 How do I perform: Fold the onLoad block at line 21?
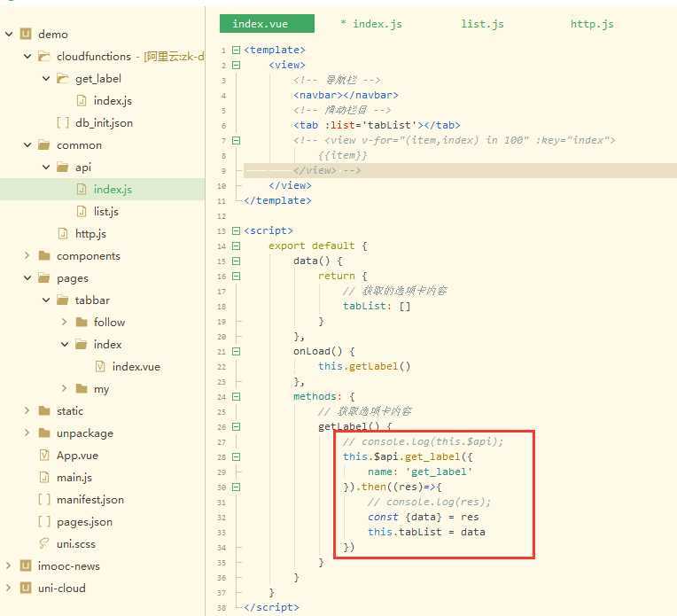(x=237, y=351)
